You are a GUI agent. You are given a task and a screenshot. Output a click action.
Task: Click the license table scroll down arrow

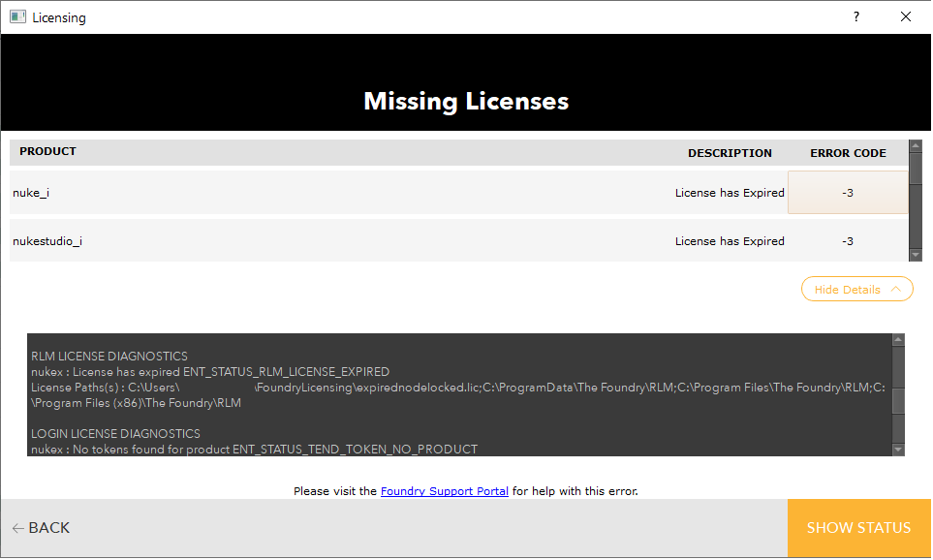click(916, 256)
